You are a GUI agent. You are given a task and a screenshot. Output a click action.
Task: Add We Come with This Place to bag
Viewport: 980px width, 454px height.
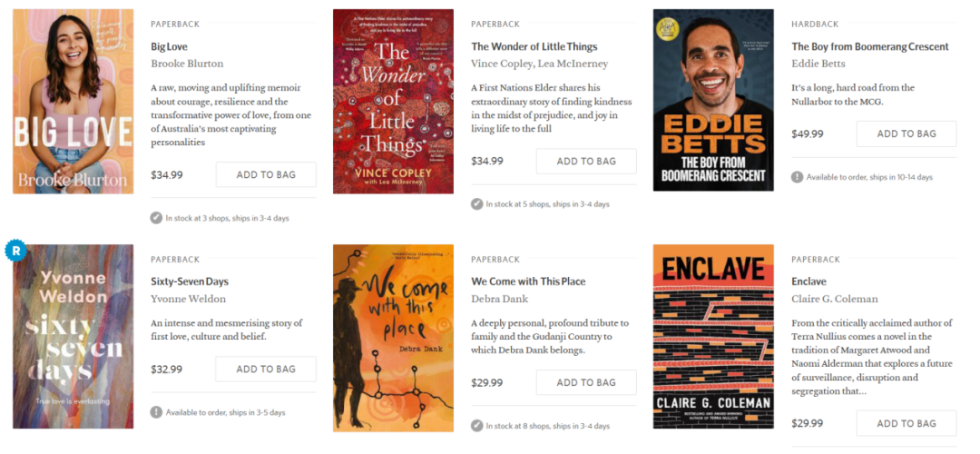pyautogui.click(x=586, y=382)
